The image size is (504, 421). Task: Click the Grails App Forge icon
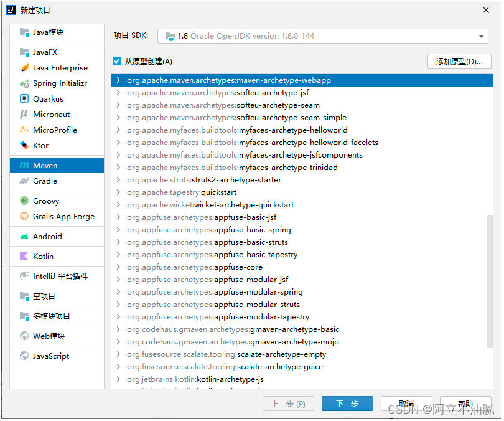[x=24, y=217]
